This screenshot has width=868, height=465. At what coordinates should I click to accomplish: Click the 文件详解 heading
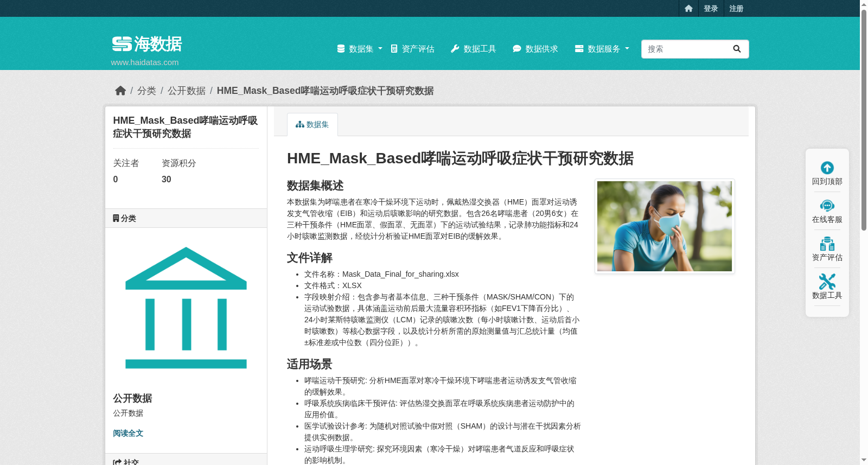click(310, 258)
